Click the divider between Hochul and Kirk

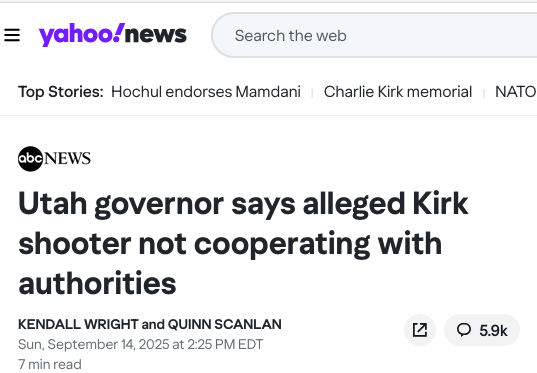pyautogui.click(x=312, y=93)
